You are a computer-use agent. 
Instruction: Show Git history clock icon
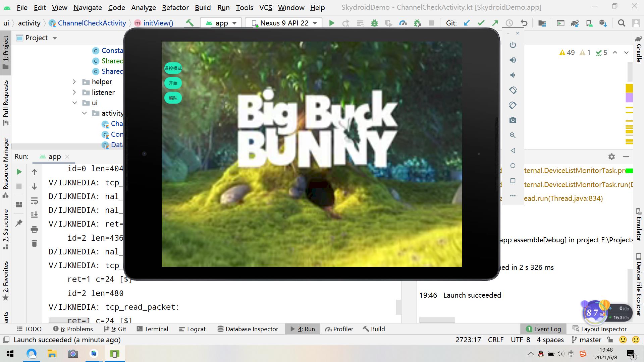(509, 23)
